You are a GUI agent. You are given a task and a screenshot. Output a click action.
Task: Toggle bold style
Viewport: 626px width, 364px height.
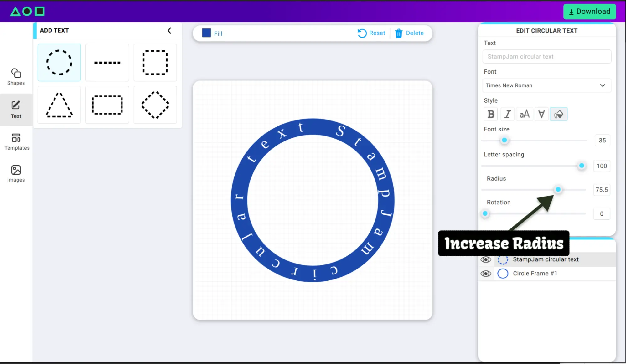(x=491, y=114)
